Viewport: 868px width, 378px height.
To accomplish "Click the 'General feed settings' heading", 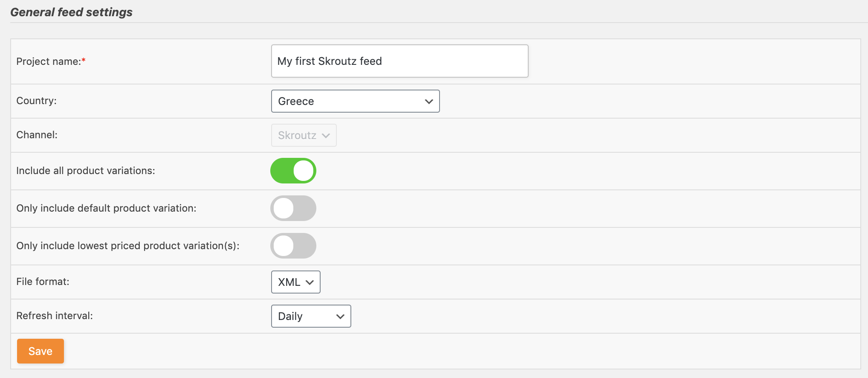I will [71, 12].
